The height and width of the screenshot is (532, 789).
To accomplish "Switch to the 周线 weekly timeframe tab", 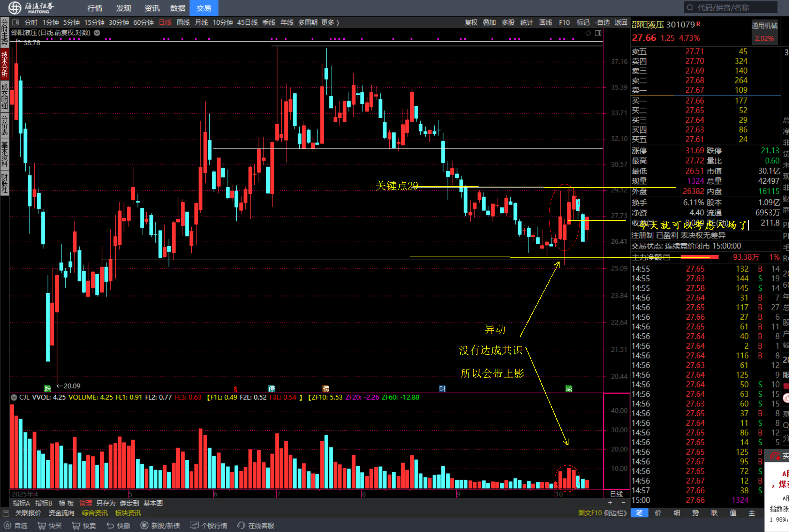I will coord(183,22).
